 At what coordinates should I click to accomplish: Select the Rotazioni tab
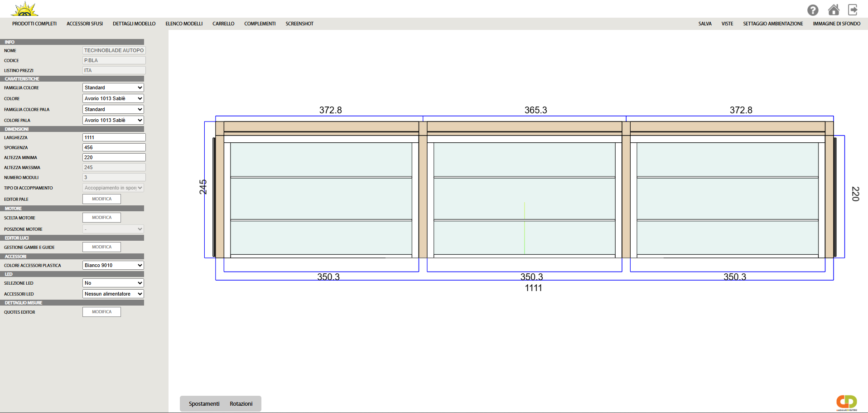point(241,404)
